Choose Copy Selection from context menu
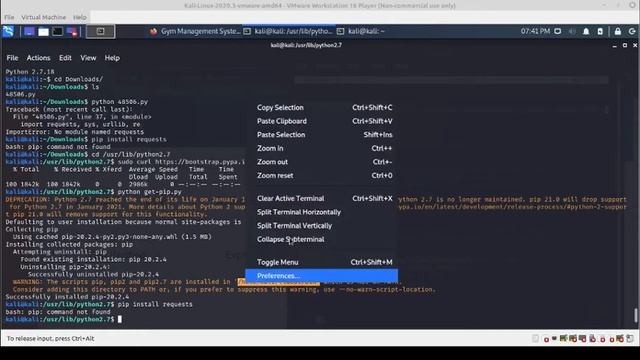Screen dimensions: 640x360 coord(322,108)
